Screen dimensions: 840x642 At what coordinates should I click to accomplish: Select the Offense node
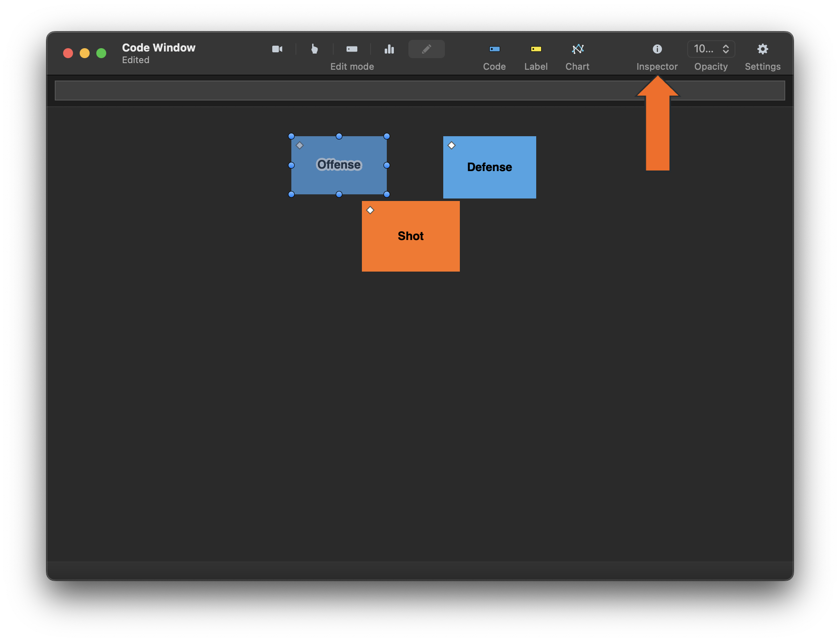(339, 165)
